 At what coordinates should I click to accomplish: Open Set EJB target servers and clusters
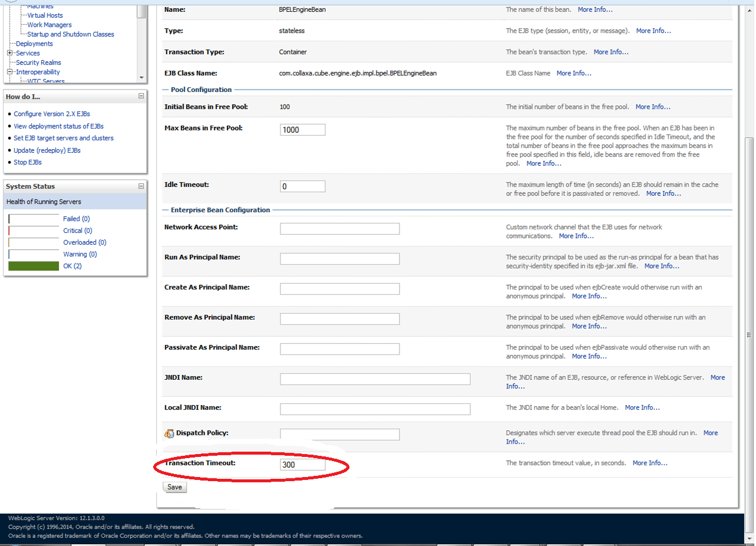tap(64, 138)
